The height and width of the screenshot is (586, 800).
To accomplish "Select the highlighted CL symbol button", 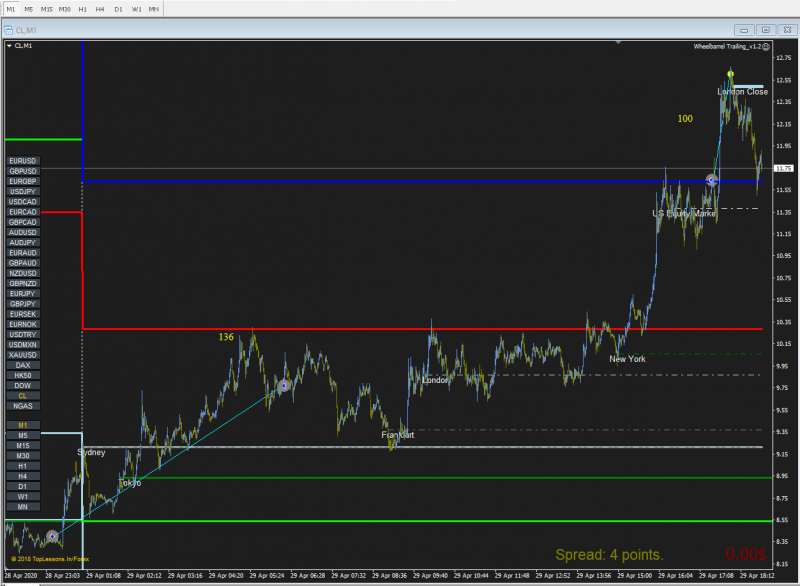I will (x=23, y=396).
